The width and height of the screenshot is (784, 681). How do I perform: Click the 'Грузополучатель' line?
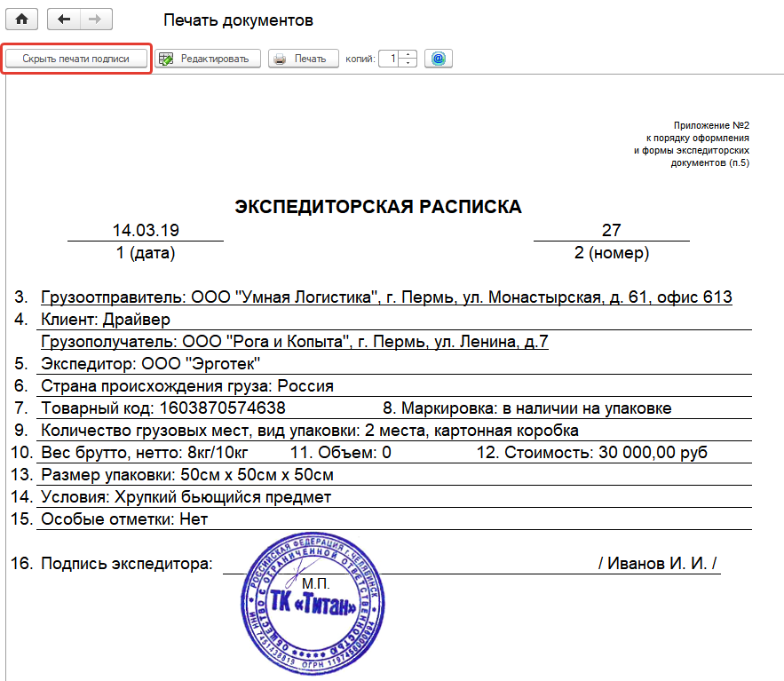tap(295, 342)
